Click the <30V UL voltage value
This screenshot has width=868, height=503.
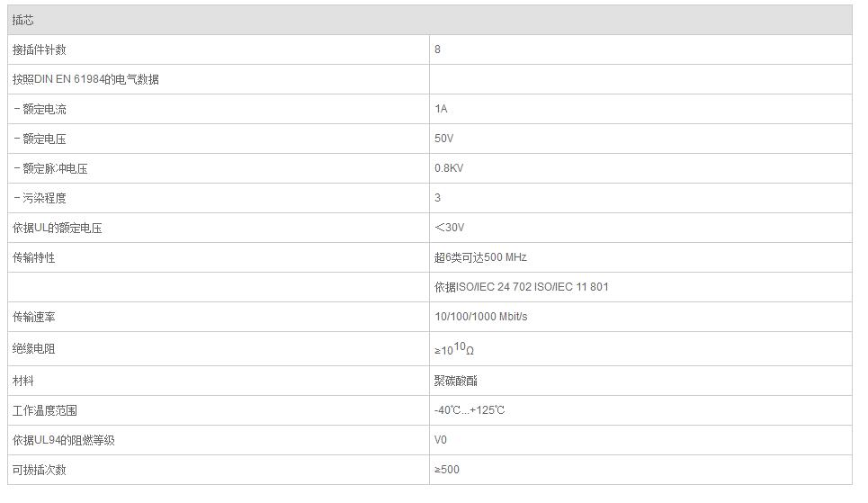(449, 228)
